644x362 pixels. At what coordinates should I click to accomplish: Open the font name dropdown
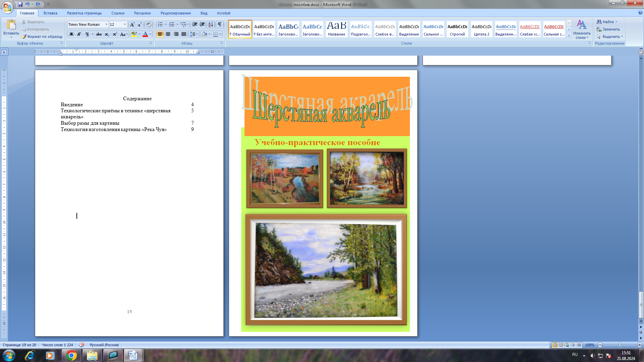106,24
